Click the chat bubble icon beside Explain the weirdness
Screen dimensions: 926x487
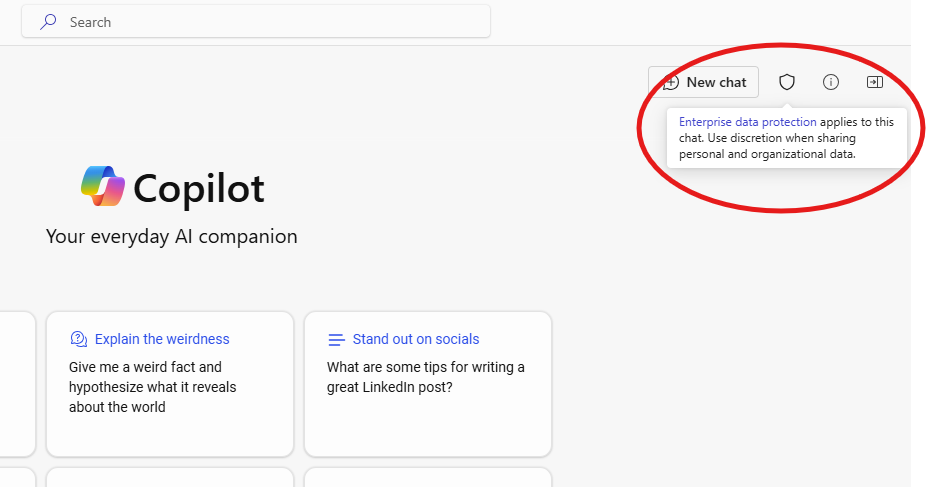tap(79, 339)
